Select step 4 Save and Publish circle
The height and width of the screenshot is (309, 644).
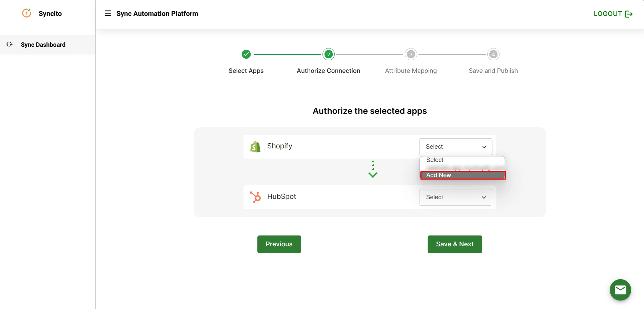493,54
